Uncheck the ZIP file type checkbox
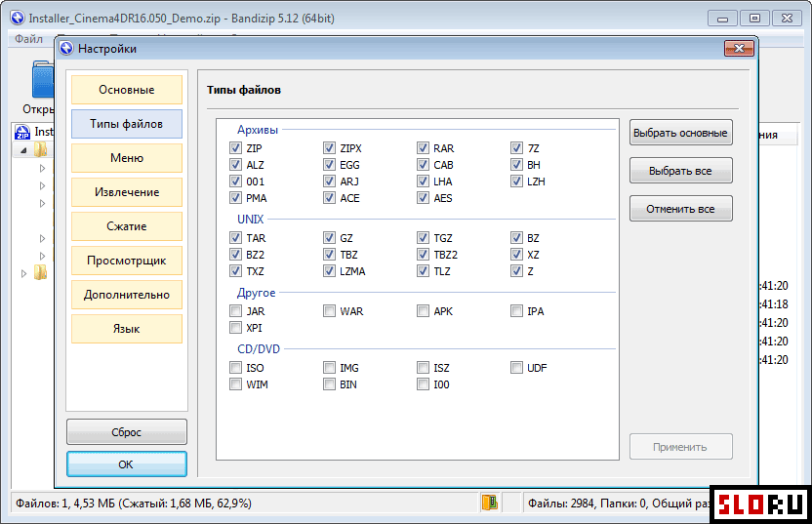The image size is (812, 524). [235, 148]
